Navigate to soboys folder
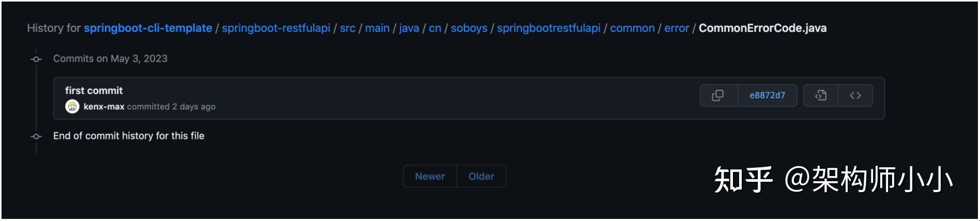Image resolution: width=980 pixels, height=221 pixels. (x=469, y=28)
